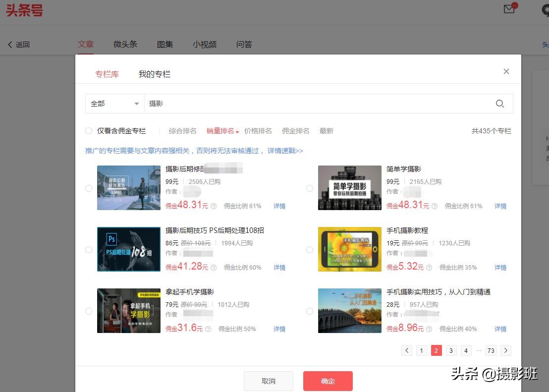Select the radio button for 手机摄影教程
Viewport: 549px width, 392px height.
(x=310, y=250)
